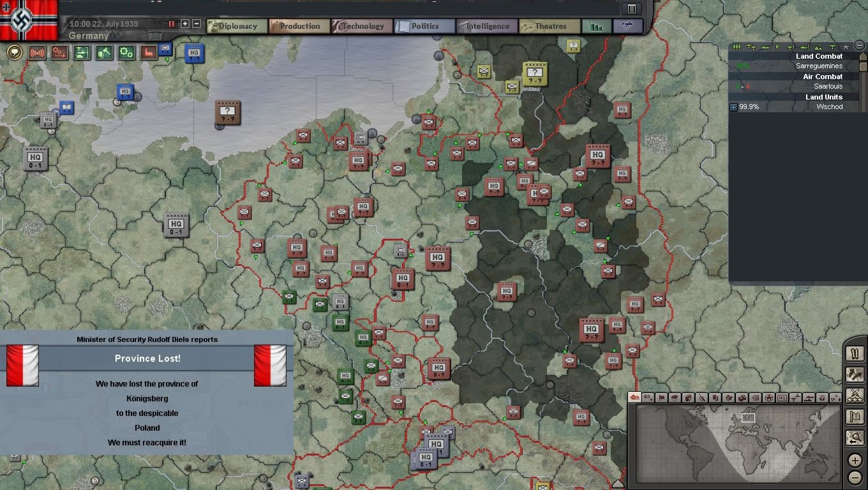
Task: Select warship naval map mode tab
Action: [x=809, y=397]
